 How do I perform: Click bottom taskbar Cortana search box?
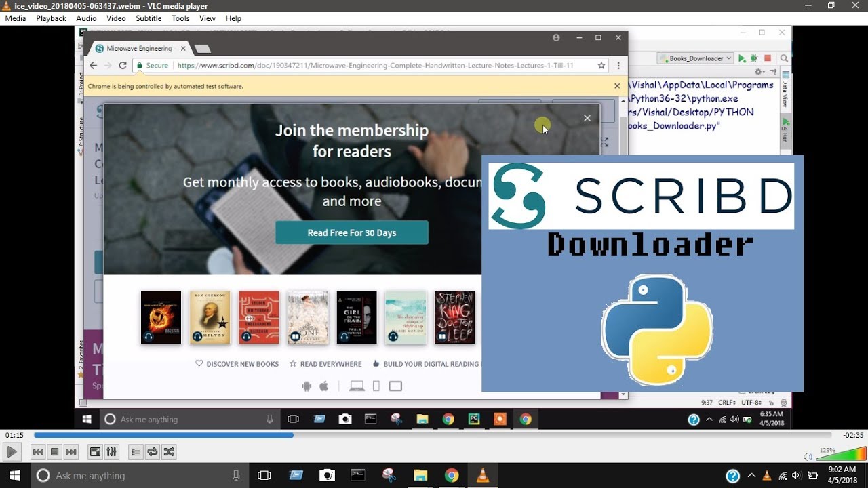[140, 475]
